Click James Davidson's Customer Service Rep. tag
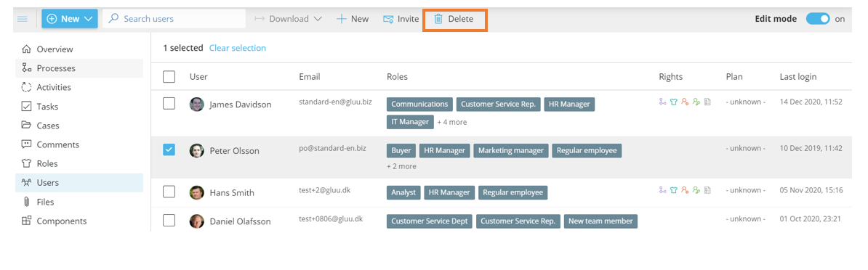 point(498,105)
